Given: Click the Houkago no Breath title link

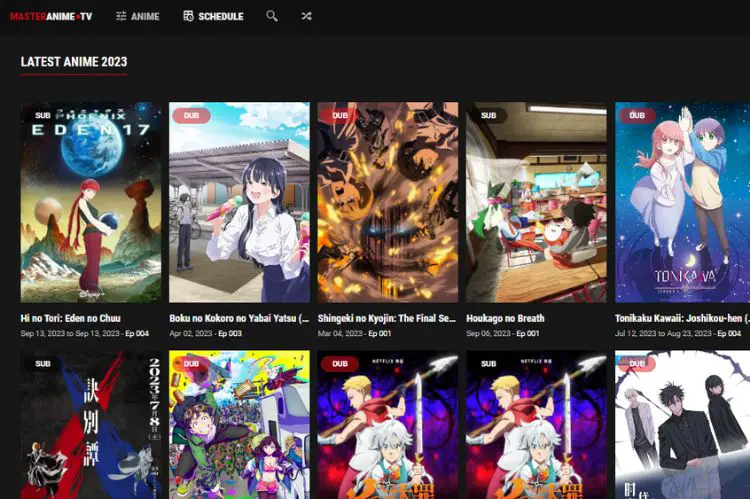Looking at the screenshot, I should [x=505, y=318].
